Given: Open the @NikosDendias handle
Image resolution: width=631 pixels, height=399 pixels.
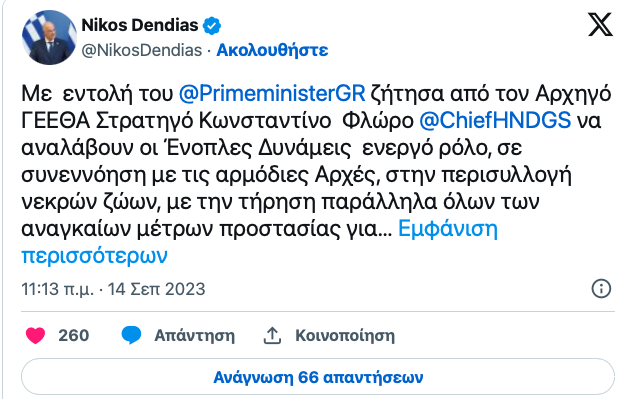Looking at the screenshot, I should click(142, 50).
